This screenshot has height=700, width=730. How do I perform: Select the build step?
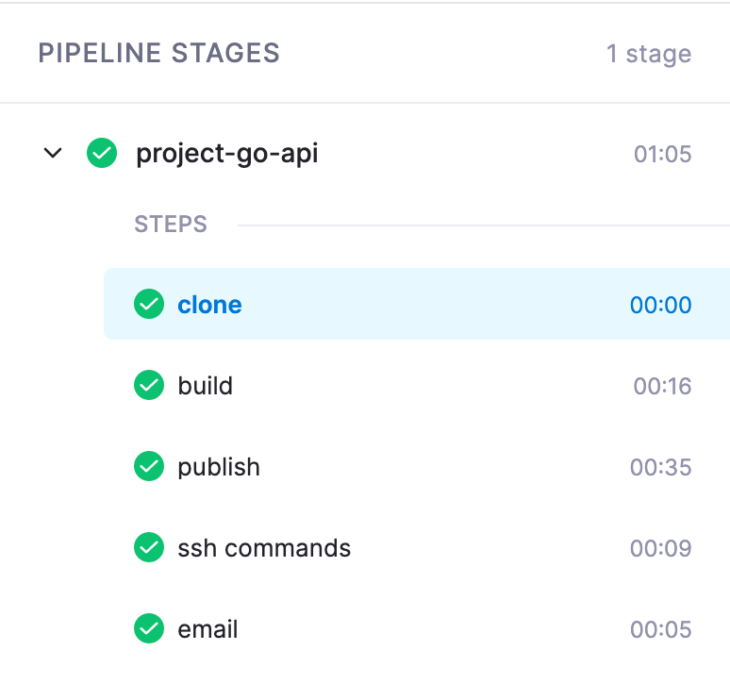pyautogui.click(x=206, y=386)
